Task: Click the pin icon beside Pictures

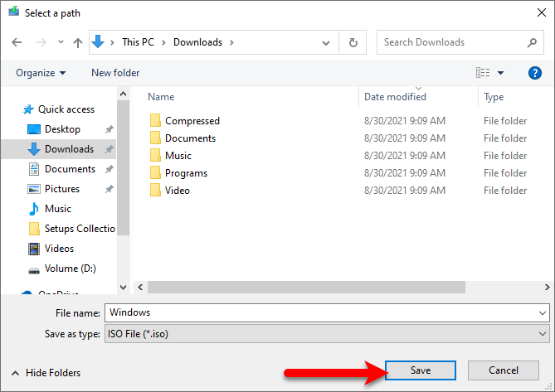Action: click(x=109, y=189)
